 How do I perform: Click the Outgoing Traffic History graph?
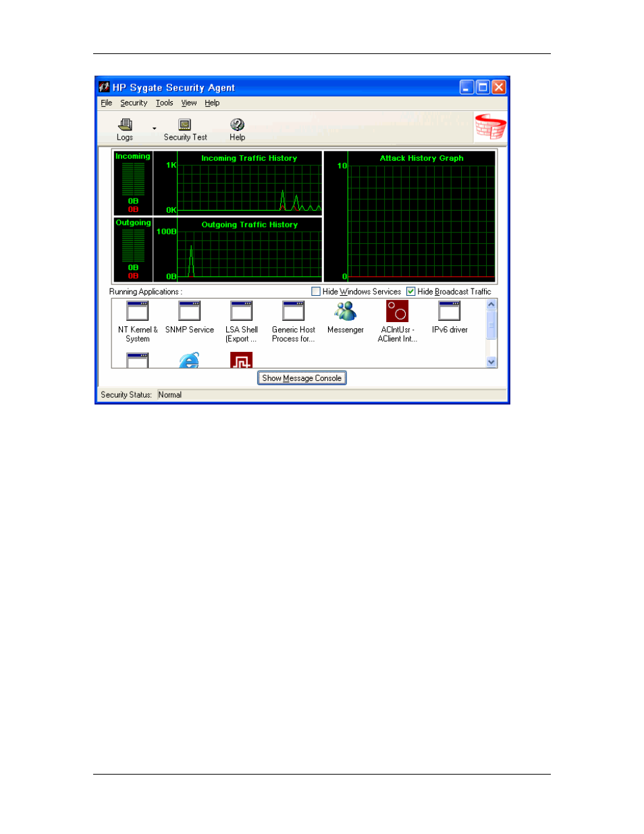point(238,250)
